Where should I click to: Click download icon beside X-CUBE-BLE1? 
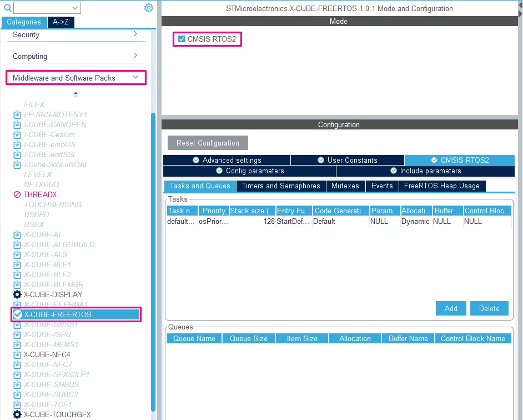point(17,265)
